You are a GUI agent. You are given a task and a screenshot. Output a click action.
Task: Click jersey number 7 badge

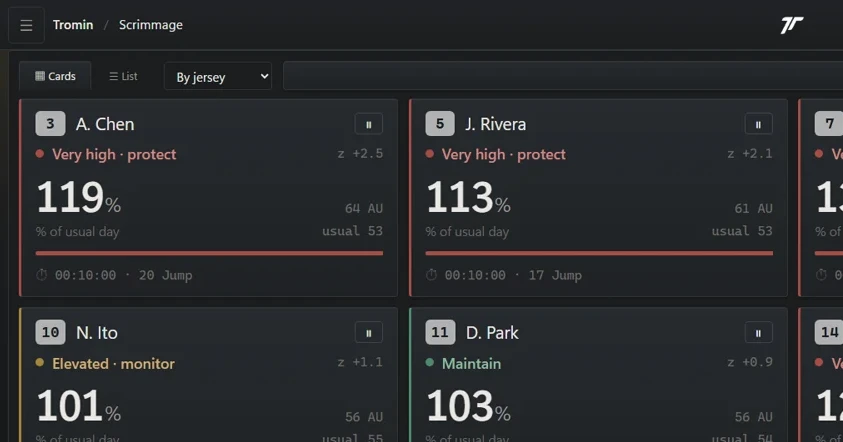coord(829,124)
